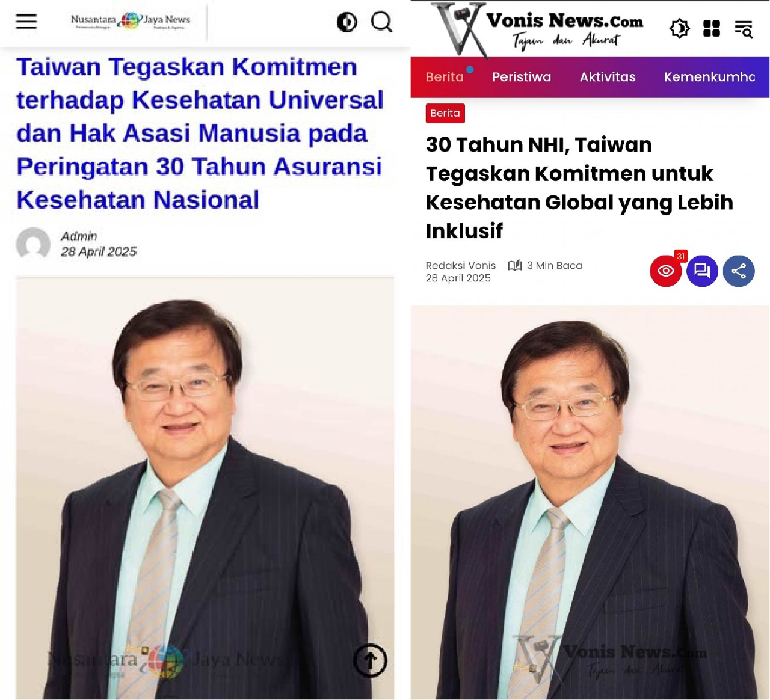Go to the Kemenkumham tab

coord(710,77)
